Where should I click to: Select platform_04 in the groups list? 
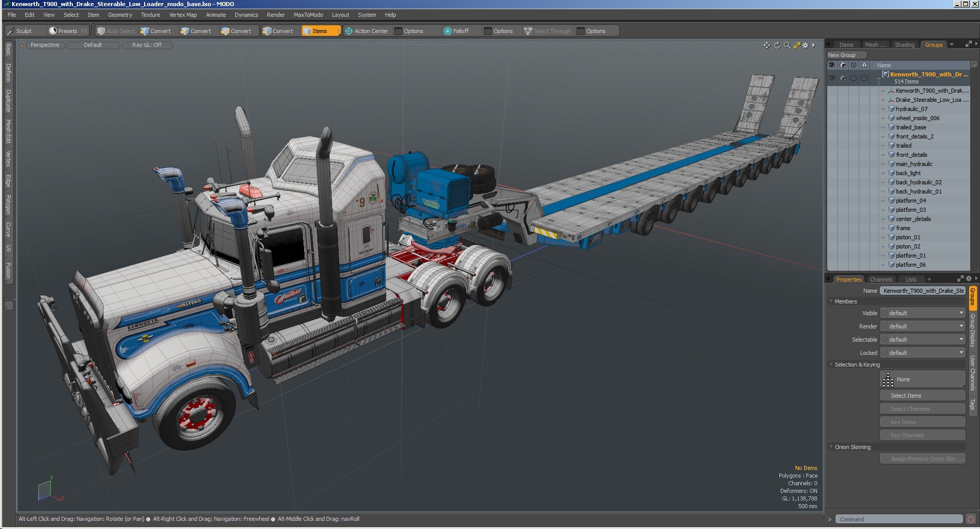coord(911,201)
